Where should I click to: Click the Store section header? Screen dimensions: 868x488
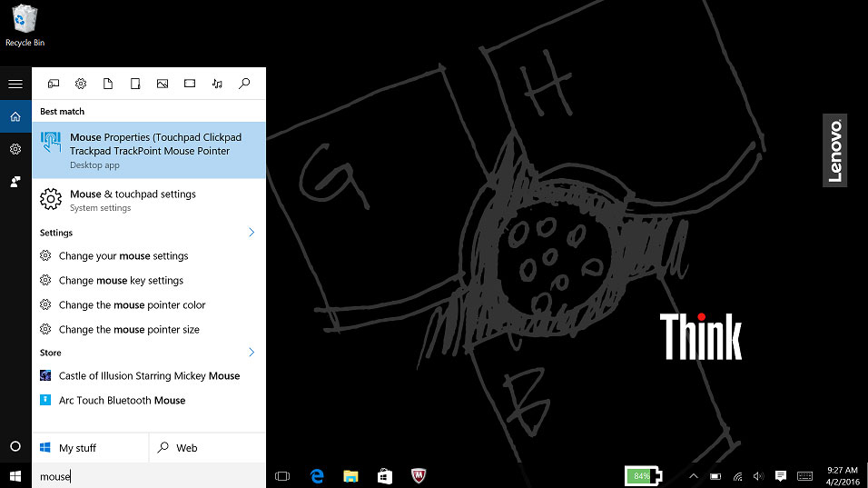tap(50, 353)
